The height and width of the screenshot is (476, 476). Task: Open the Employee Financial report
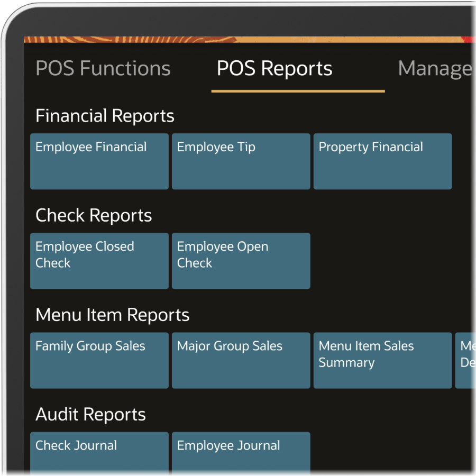click(99, 161)
